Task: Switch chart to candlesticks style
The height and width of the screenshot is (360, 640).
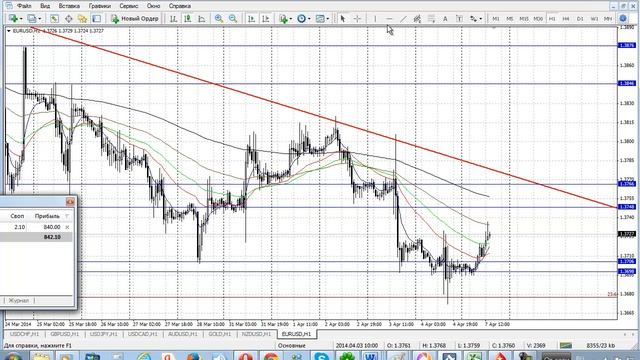Action: (187, 19)
